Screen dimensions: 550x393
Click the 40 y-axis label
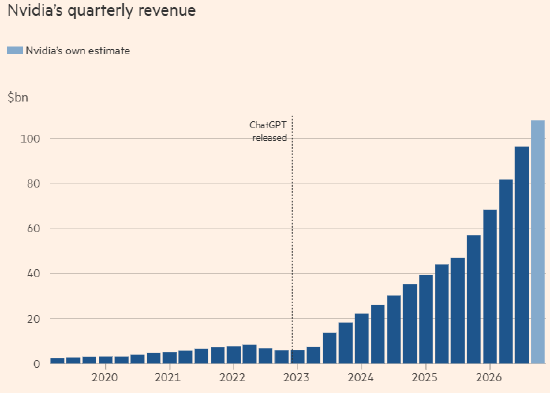pos(34,274)
